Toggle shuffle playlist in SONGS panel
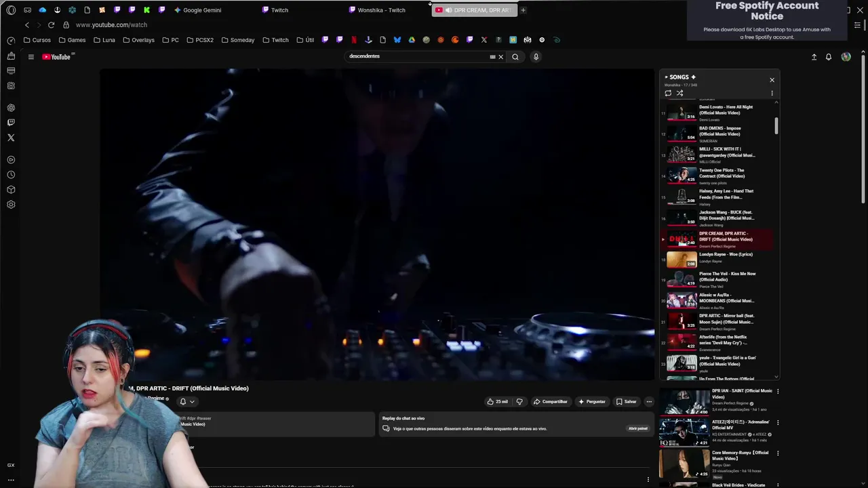The image size is (868, 488). [x=679, y=94]
